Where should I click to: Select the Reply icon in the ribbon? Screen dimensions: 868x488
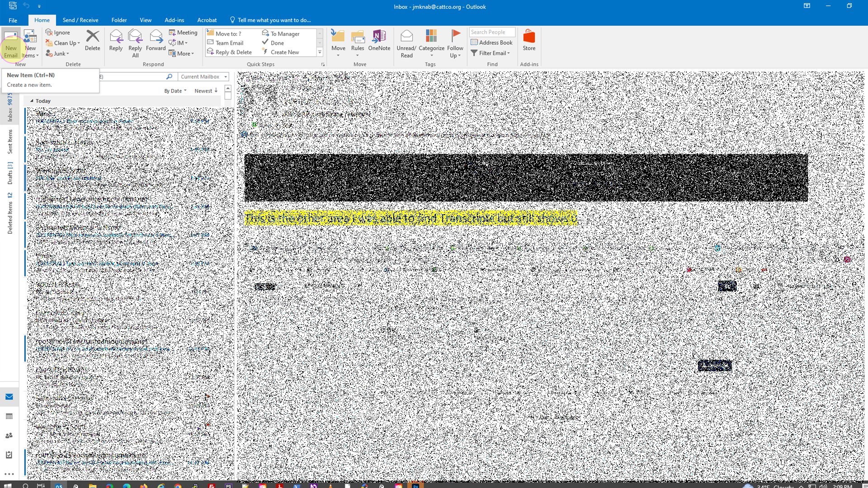(116, 42)
